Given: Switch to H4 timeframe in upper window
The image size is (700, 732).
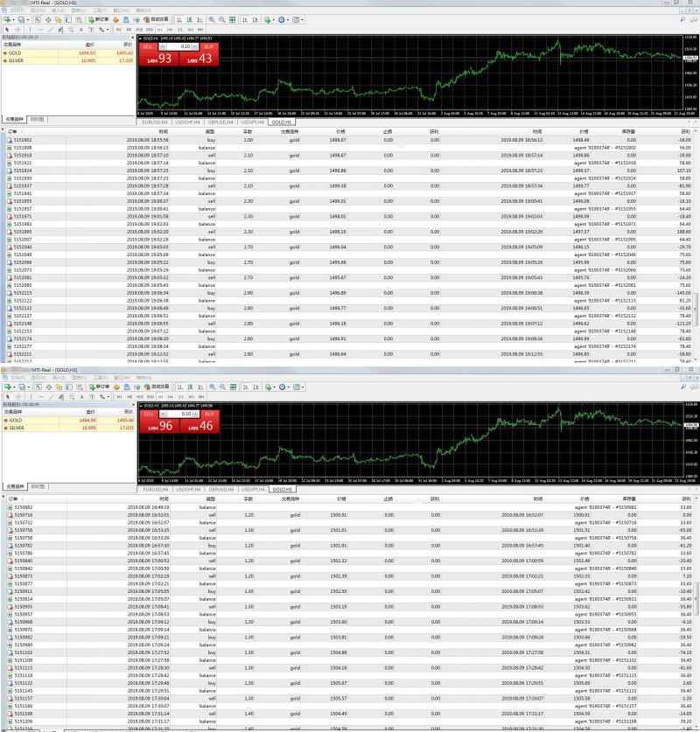Looking at the screenshot, I should click(170, 29).
